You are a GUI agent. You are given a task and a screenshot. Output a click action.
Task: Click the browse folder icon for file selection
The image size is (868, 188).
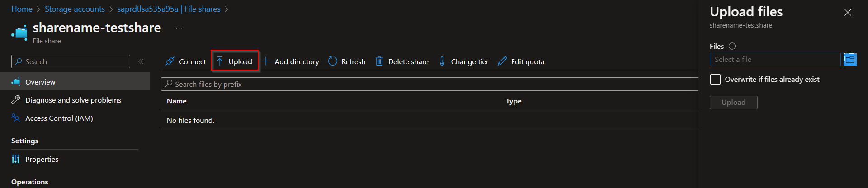pos(850,60)
